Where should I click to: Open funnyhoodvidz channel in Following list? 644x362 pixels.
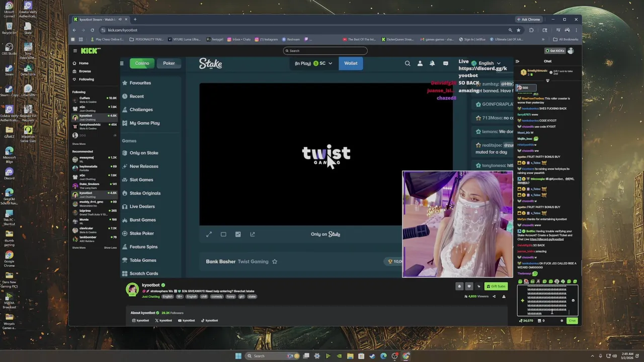(95, 126)
